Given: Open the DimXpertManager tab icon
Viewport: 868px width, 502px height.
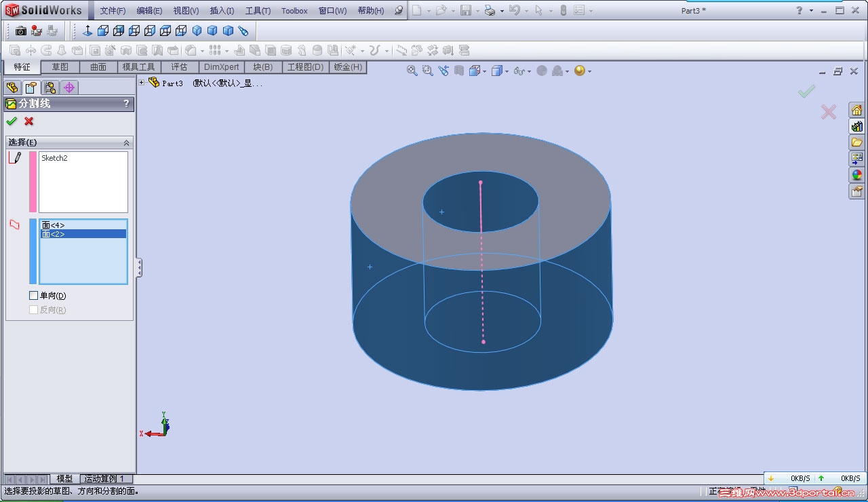Looking at the screenshot, I should [69, 88].
